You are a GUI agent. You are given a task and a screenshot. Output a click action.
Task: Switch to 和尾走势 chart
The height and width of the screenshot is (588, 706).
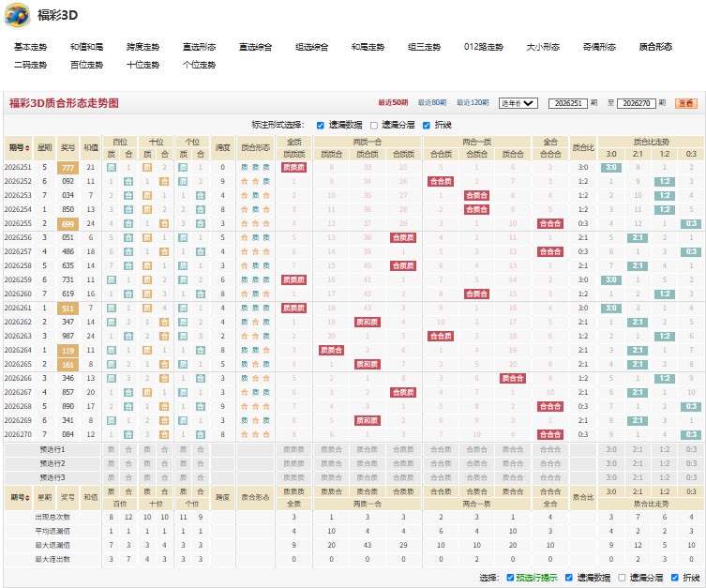click(368, 47)
